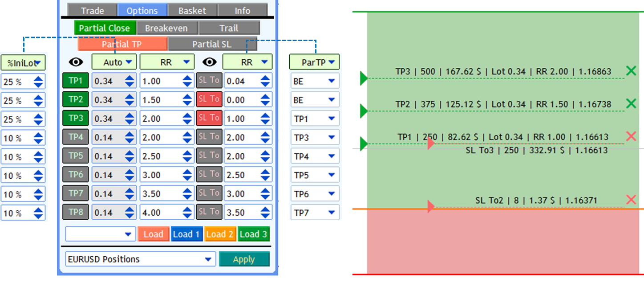644x287 pixels.
Task: Toggle the eye icon beside second RR dropdown
Action: (x=209, y=62)
